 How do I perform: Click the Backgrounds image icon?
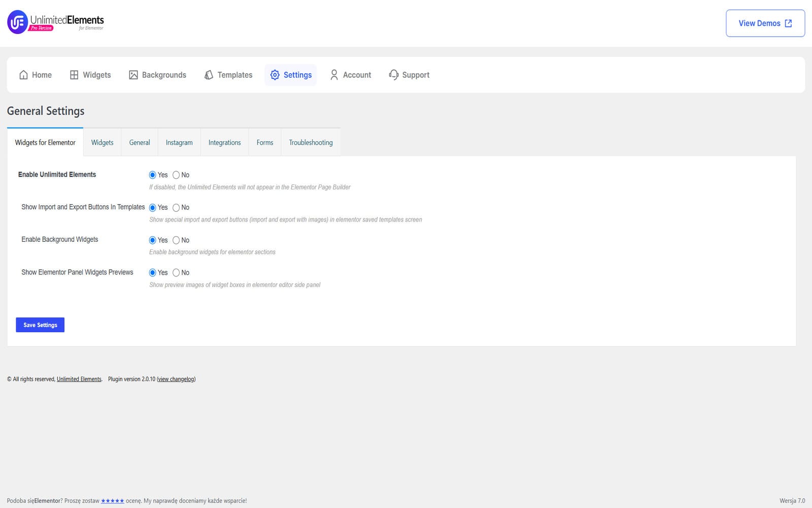point(133,75)
